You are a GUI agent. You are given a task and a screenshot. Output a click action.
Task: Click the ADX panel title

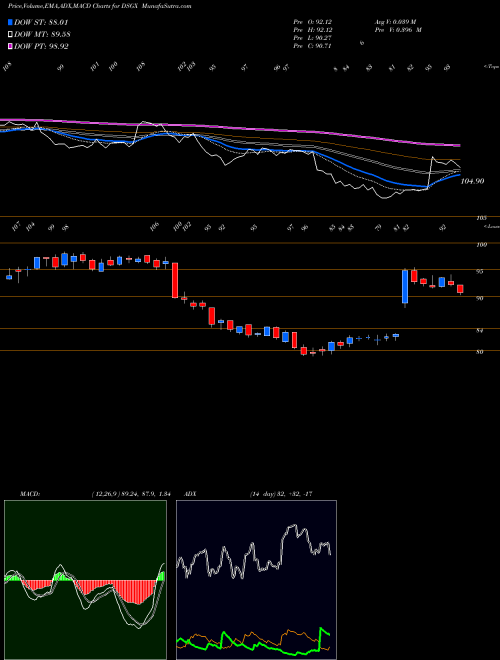pyautogui.click(x=190, y=494)
